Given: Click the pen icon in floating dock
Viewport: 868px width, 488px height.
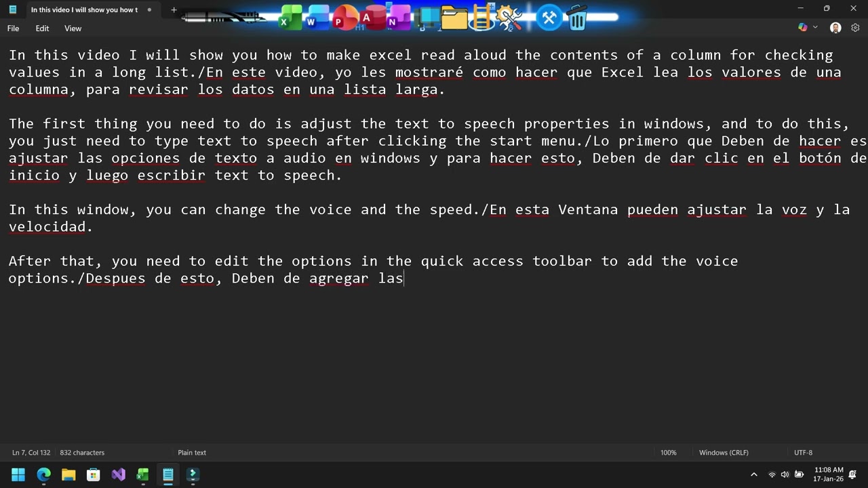Looking at the screenshot, I should point(225,16).
